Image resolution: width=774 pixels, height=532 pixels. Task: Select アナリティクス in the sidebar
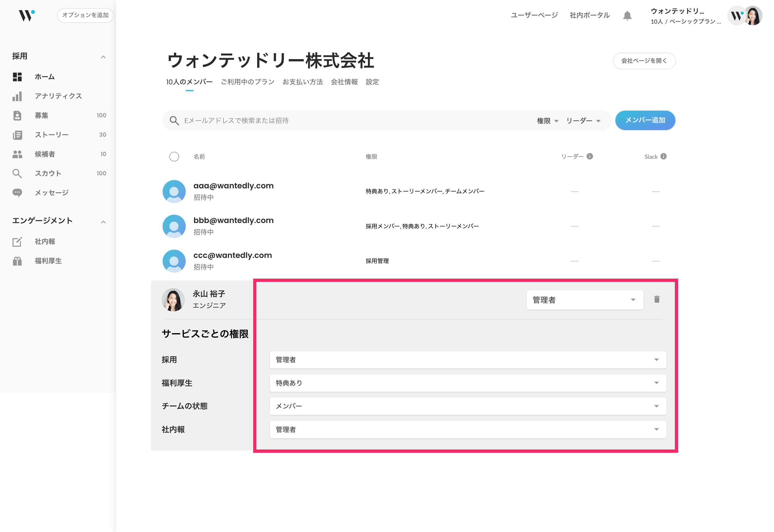pos(58,96)
